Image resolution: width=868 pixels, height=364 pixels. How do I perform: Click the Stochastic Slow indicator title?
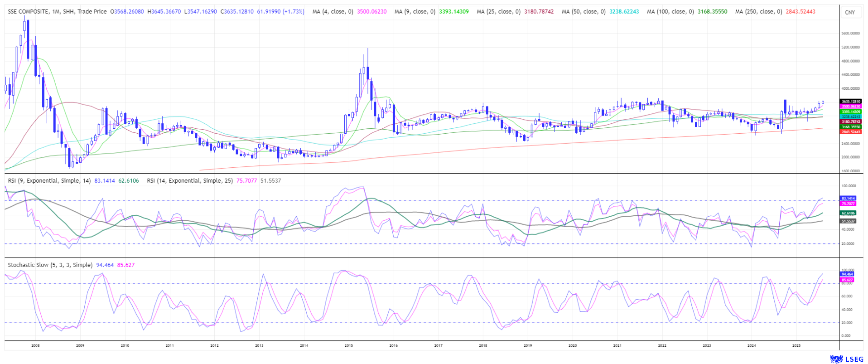tap(50, 265)
